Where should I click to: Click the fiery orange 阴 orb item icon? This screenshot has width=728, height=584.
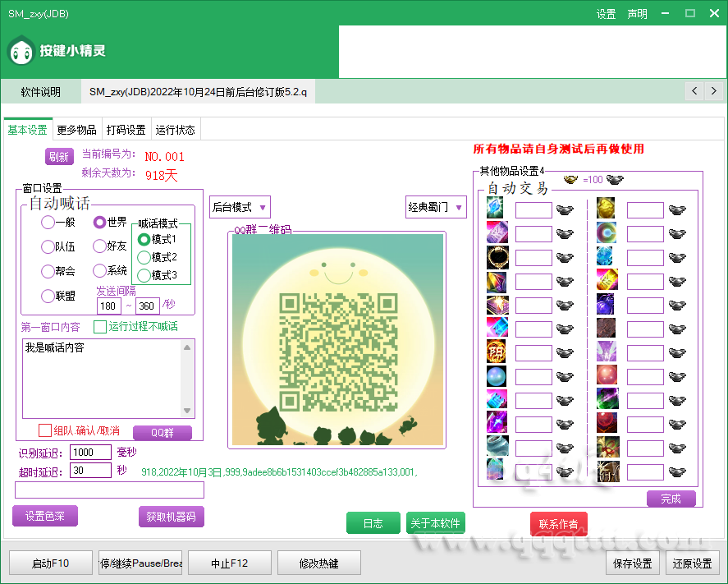click(496, 352)
